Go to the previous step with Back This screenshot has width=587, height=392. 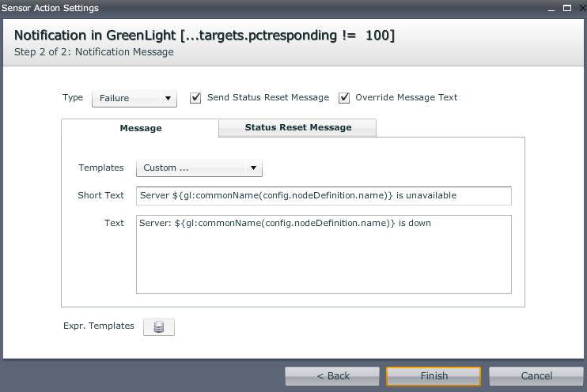click(x=333, y=375)
